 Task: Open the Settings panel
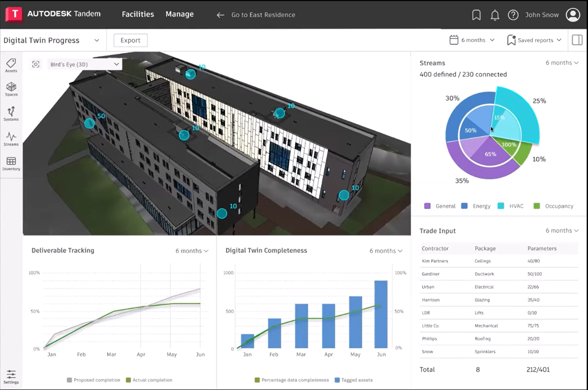(x=11, y=376)
